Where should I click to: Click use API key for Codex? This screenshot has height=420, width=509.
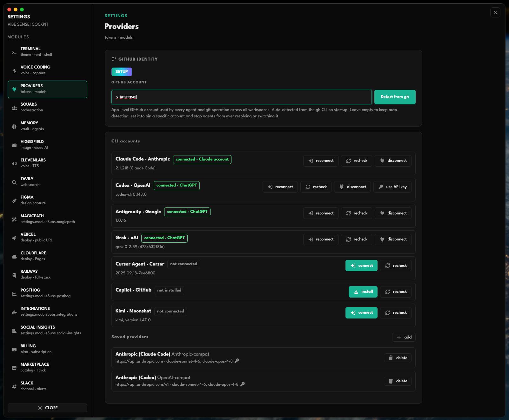coord(392,187)
